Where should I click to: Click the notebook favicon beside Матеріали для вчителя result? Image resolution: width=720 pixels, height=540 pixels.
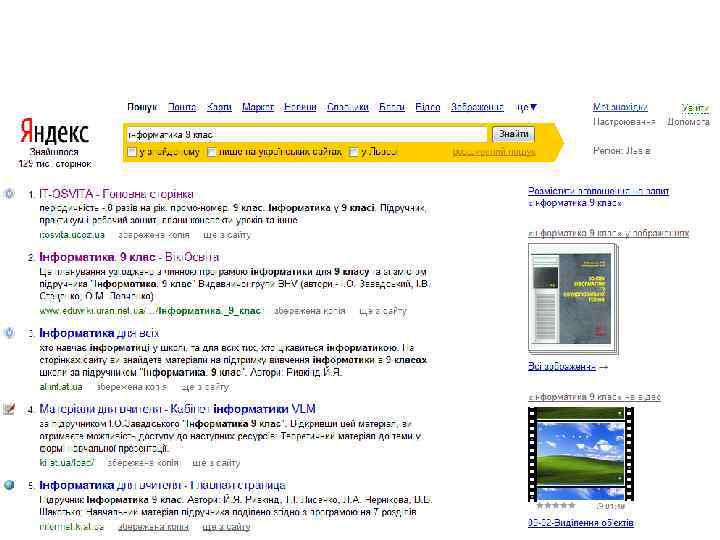click(x=9, y=409)
